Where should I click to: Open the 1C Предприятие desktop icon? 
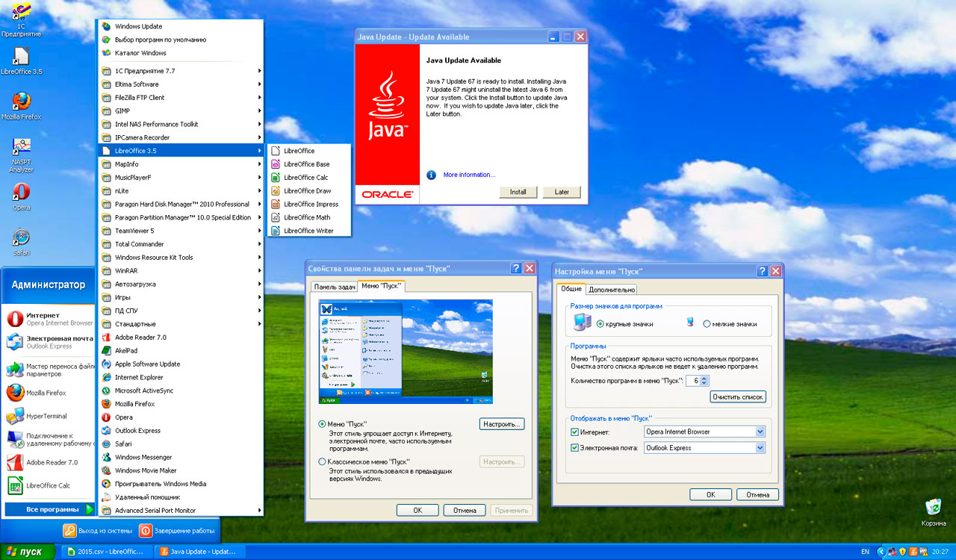point(21,14)
